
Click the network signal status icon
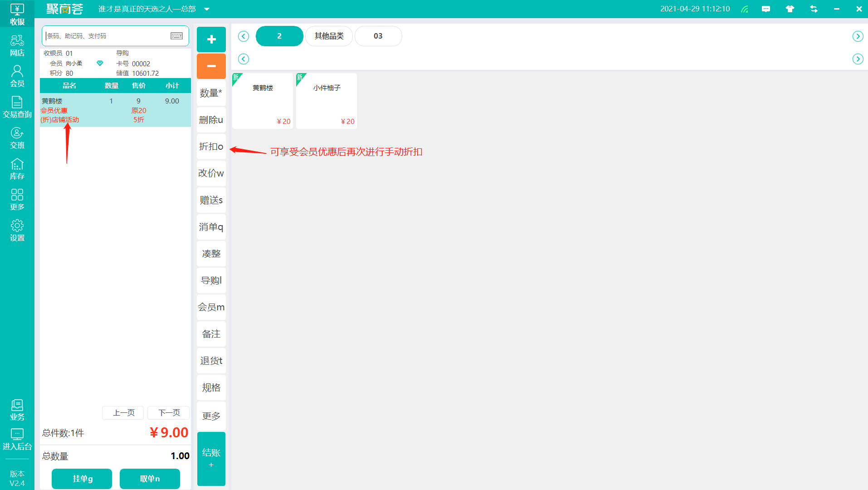click(744, 9)
